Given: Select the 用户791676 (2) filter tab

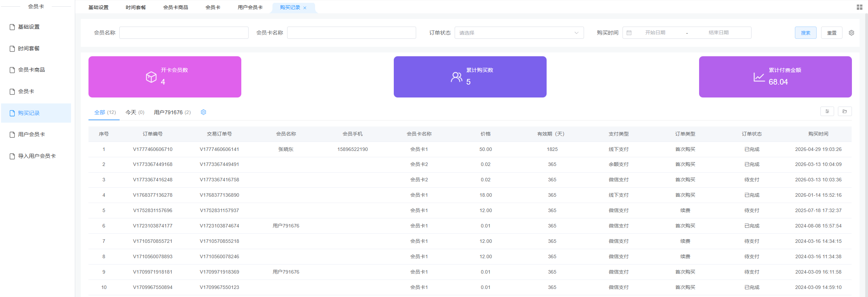Looking at the screenshot, I should tap(172, 112).
